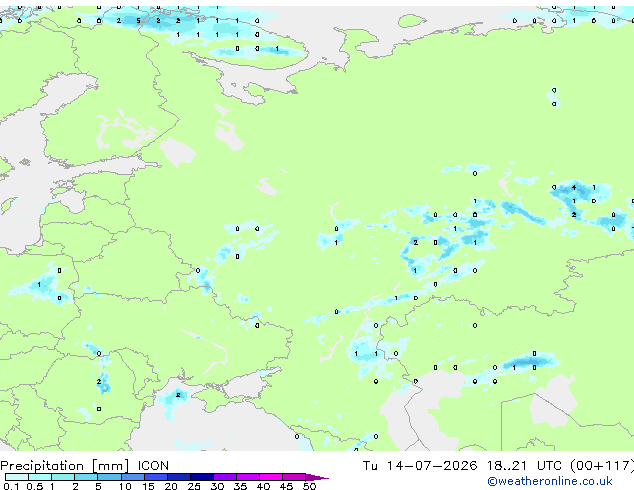
Task: Click the 45–50 mm magenta legend swatch
Action: coord(294,477)
